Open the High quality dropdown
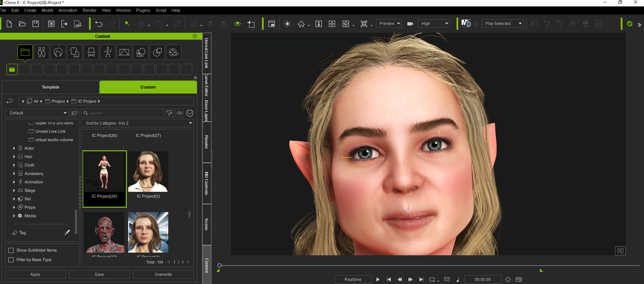This screenshot has height=284, width=644. point(434,24)
